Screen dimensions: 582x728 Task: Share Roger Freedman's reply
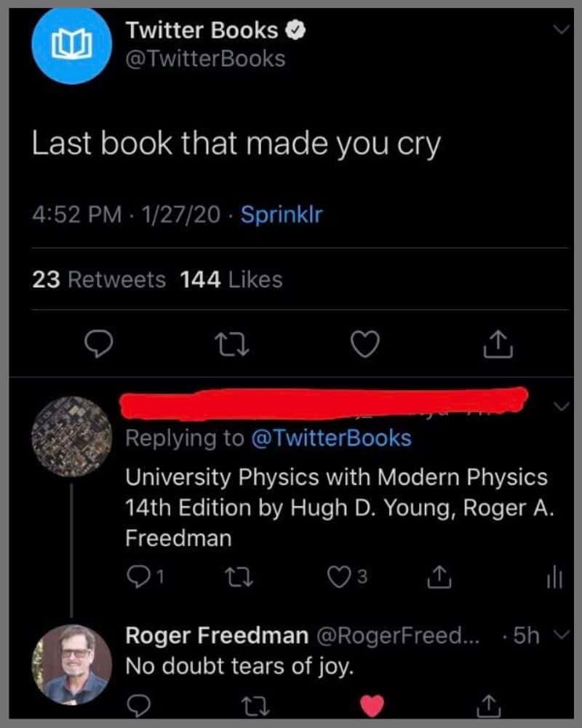pyautogui.click(x=490, y=706)
